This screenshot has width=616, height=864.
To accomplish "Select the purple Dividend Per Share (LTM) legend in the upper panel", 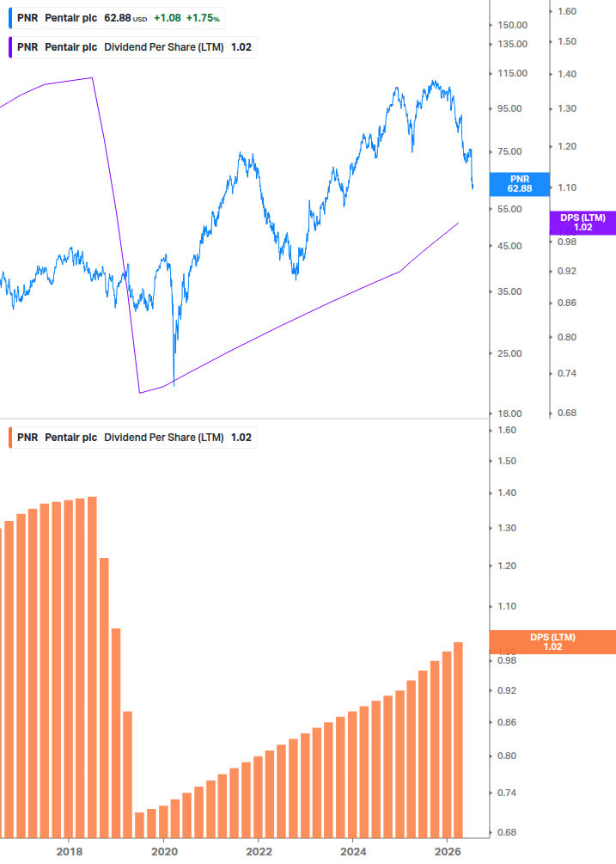I will tap(132, 47).
